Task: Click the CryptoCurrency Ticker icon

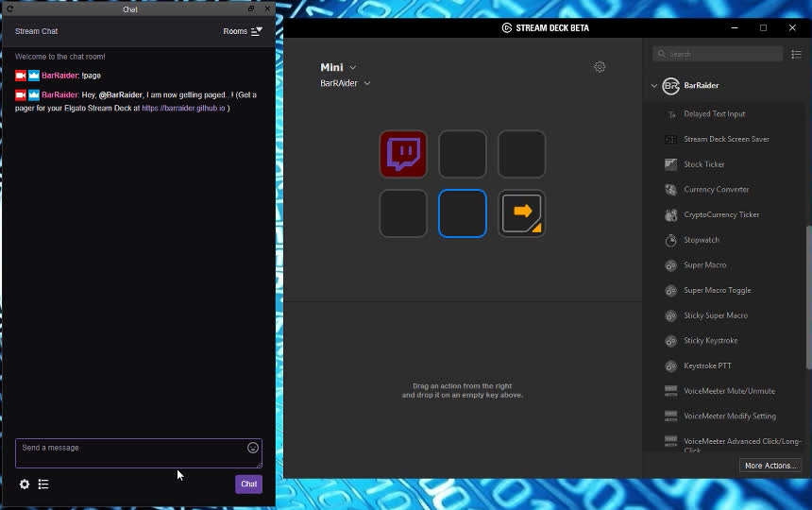Action: coord(671,215)
